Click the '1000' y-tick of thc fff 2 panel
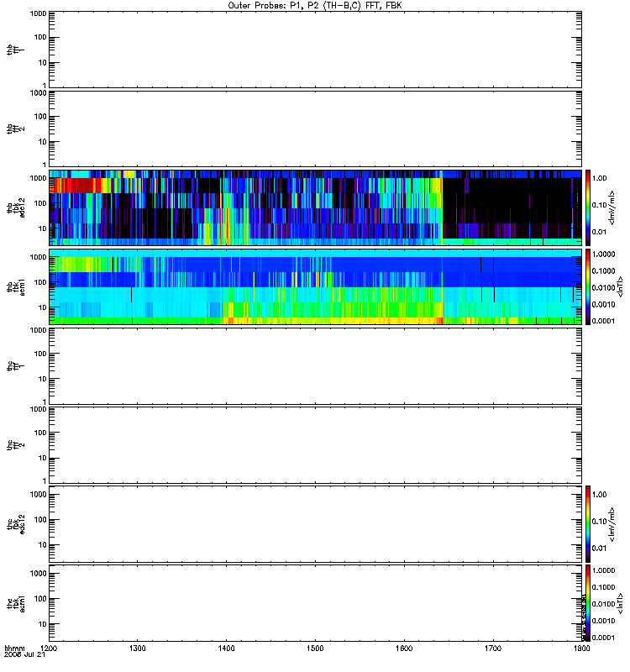The height and width of the screenshot is (672, 630). click(x=38, y=409)
